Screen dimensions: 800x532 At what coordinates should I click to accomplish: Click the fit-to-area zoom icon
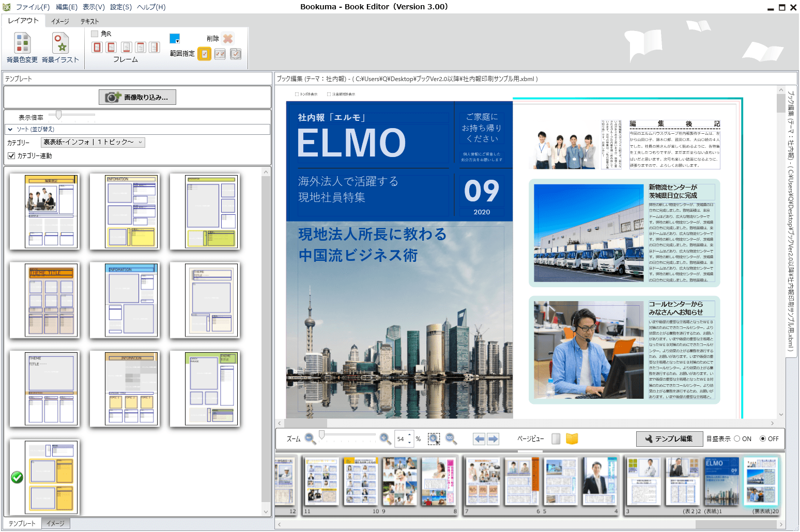click(x=434, y=439)
